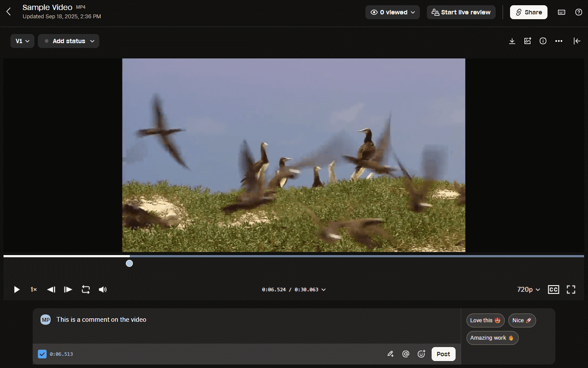Expand the V1 version dropdown
588x368 pixels.
click(22, 41)
